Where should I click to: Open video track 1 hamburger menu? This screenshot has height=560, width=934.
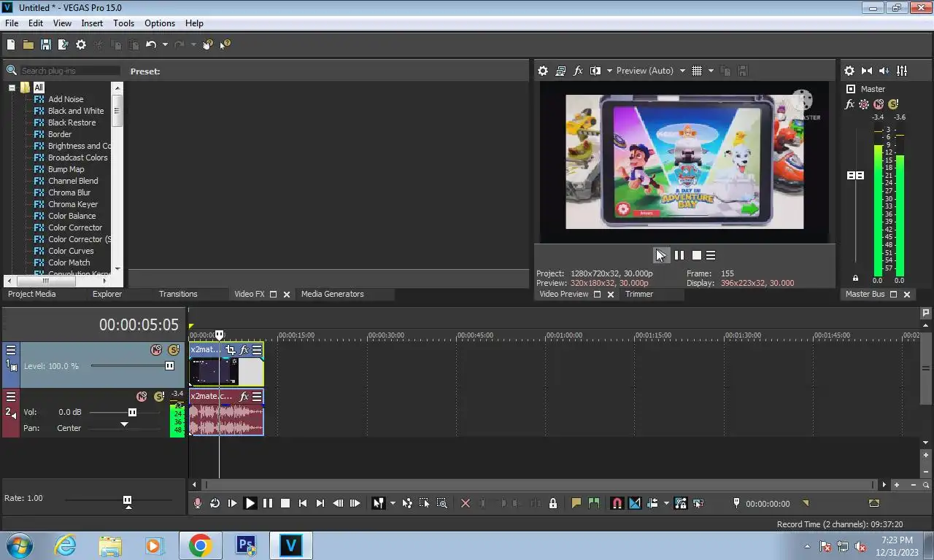tap(11, 350)
